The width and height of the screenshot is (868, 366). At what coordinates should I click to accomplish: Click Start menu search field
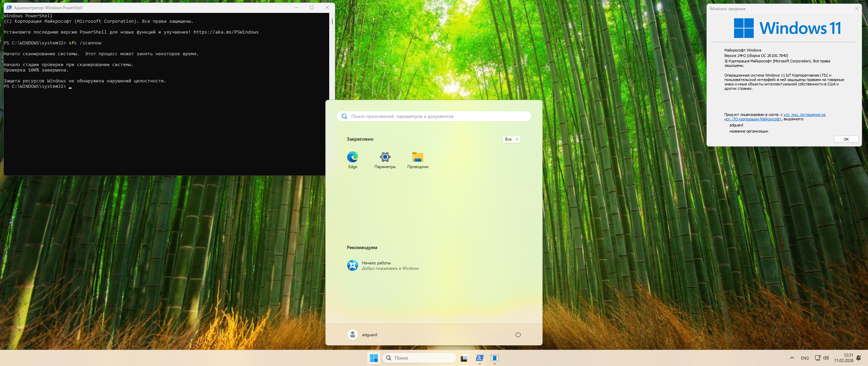point(434,116)
